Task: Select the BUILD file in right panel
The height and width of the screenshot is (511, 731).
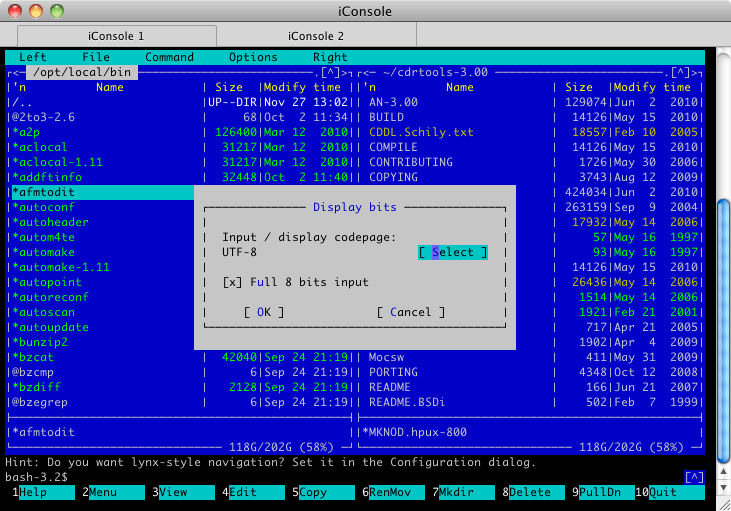Action: click(x=530, y=117)
